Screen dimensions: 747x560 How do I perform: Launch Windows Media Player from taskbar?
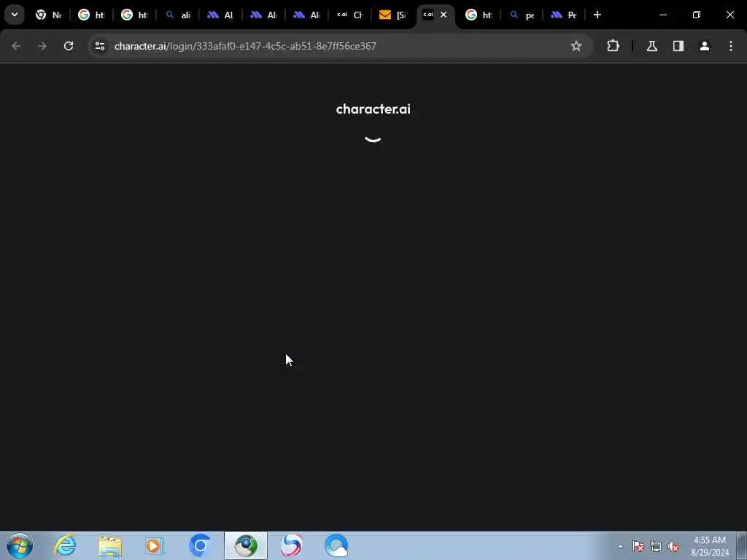click(x=155, y=545)
